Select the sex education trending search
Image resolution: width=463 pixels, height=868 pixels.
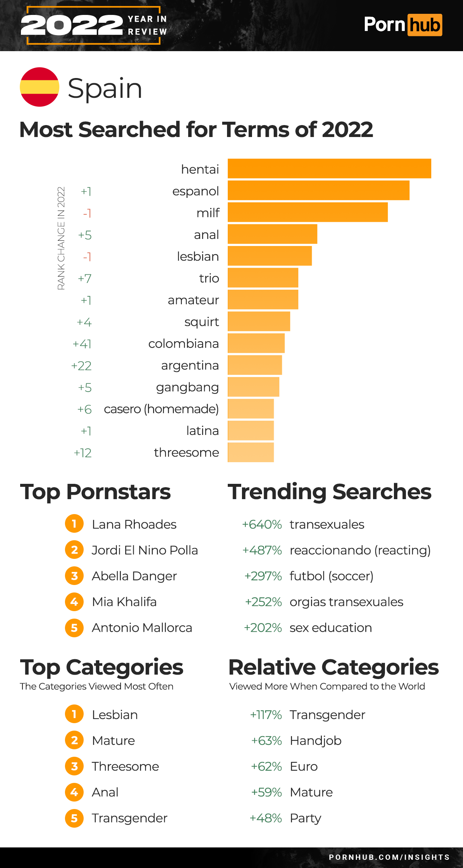(x=330, y=628)
